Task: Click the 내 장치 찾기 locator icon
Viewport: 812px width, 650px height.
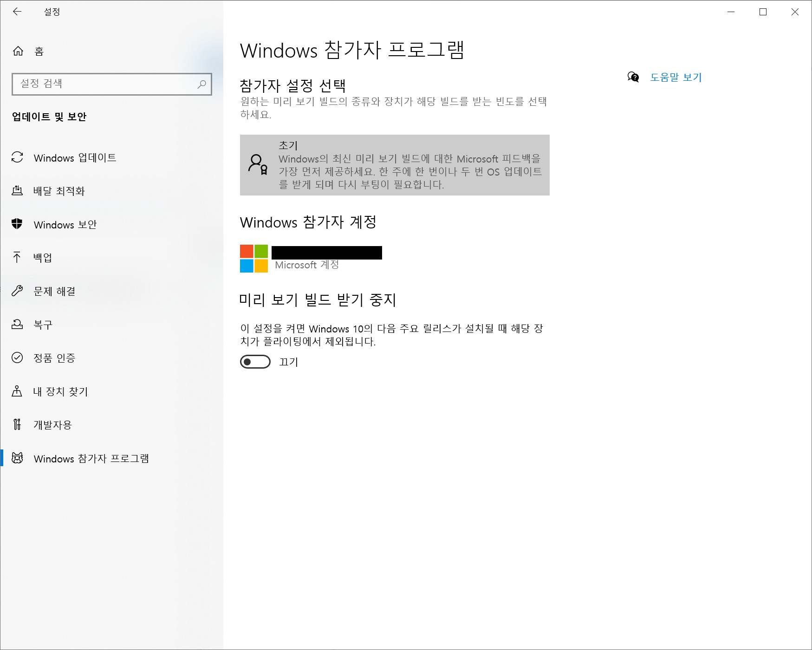Action: (17, 391)
